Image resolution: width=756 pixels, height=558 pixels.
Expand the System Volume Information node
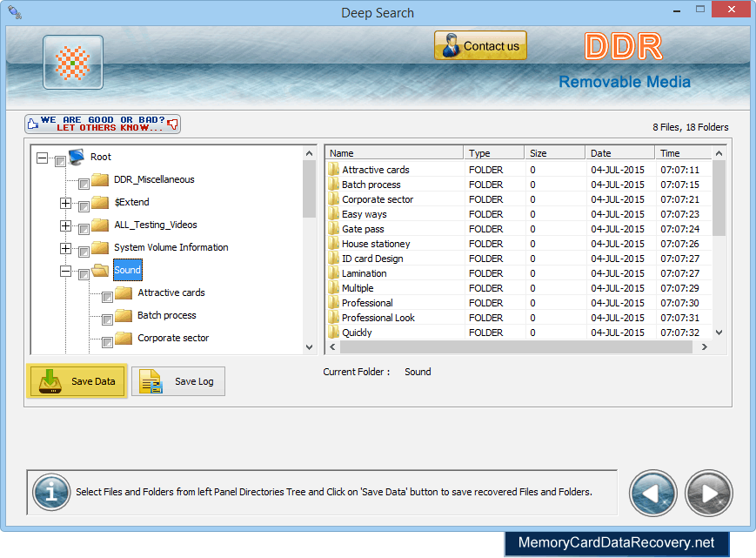click(65, 248)
